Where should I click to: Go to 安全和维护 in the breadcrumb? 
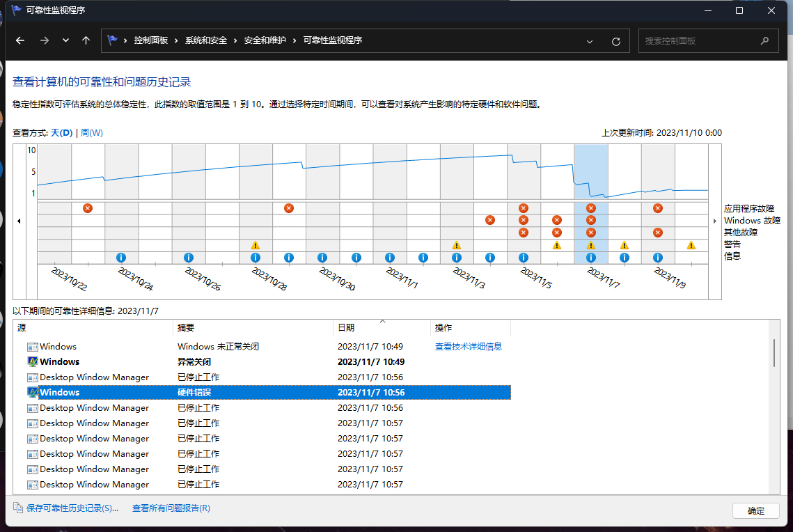[x=265, y=40]
